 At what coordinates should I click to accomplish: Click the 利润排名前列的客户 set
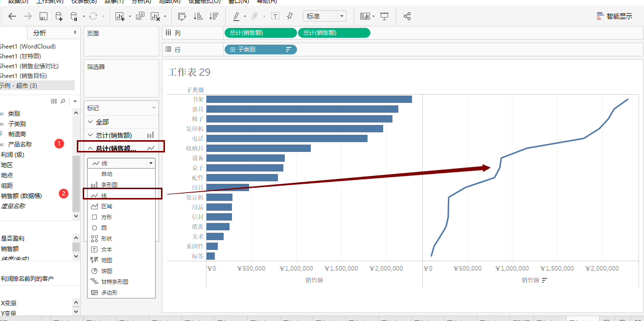[27, 278]
